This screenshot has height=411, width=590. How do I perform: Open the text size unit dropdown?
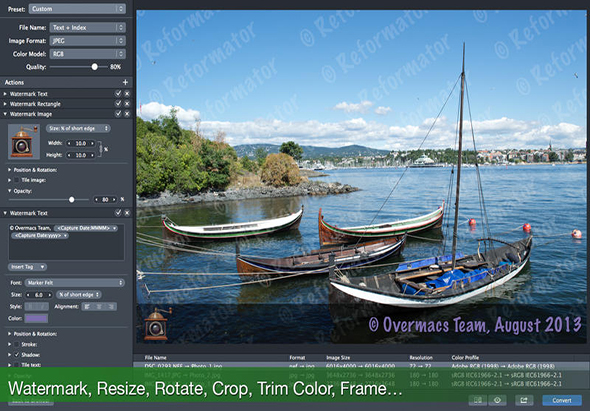79,295
